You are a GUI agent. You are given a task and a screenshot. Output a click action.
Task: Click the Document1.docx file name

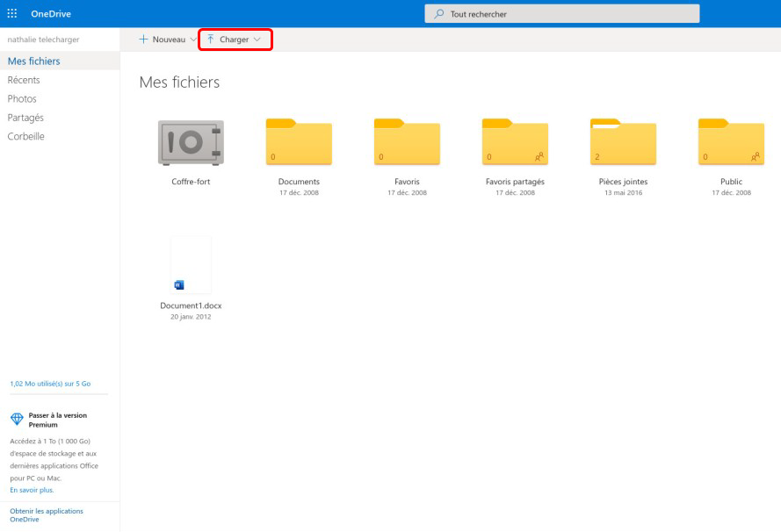(191, 306)
